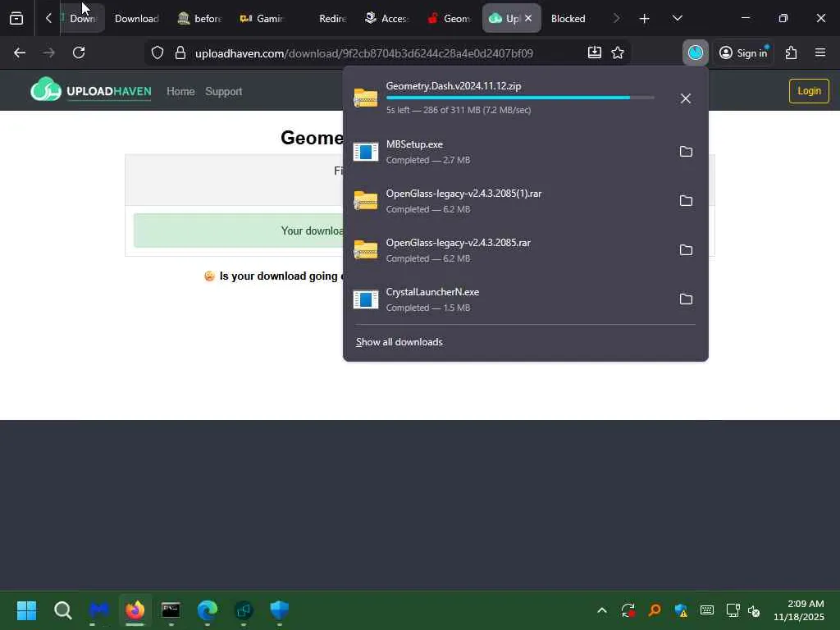Switch to the before tab

tap(200, 19)
